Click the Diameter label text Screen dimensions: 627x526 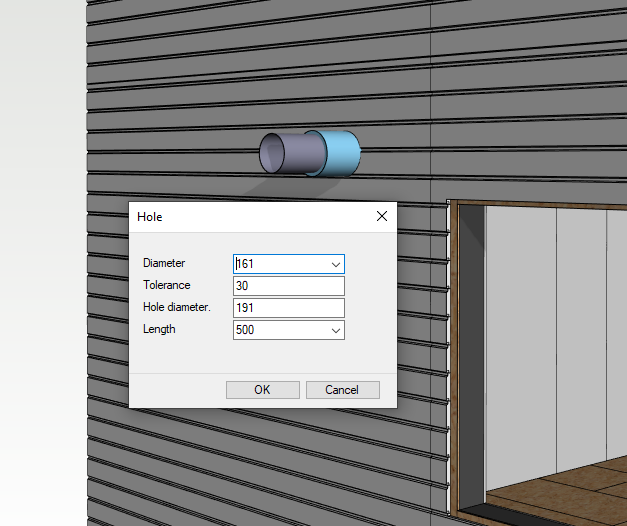164,264
